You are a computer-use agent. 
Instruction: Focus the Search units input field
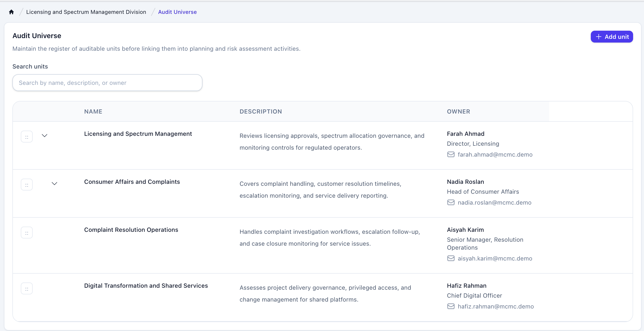coord(107,83)
